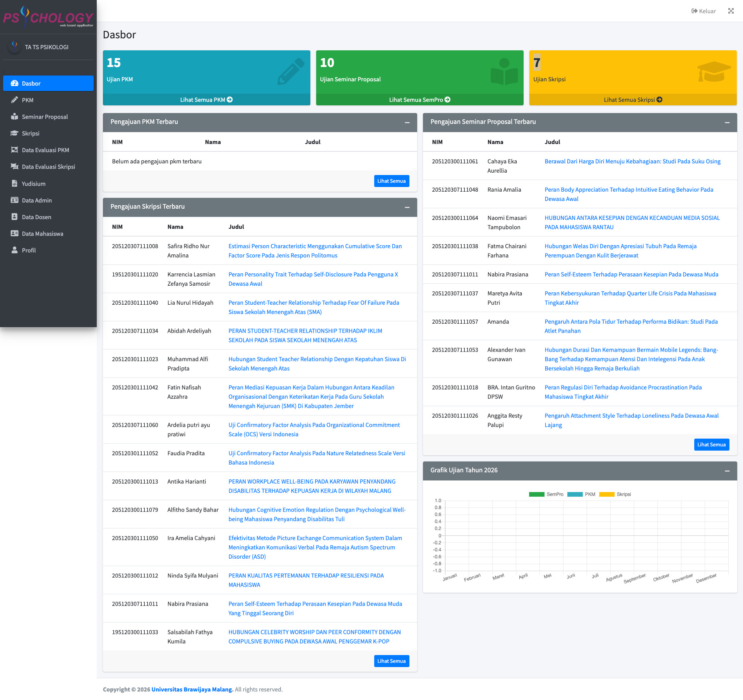Collapse Pengajuan Seminar Proposal Terbaru panel

pyautogui.click(x=727, y=122)
